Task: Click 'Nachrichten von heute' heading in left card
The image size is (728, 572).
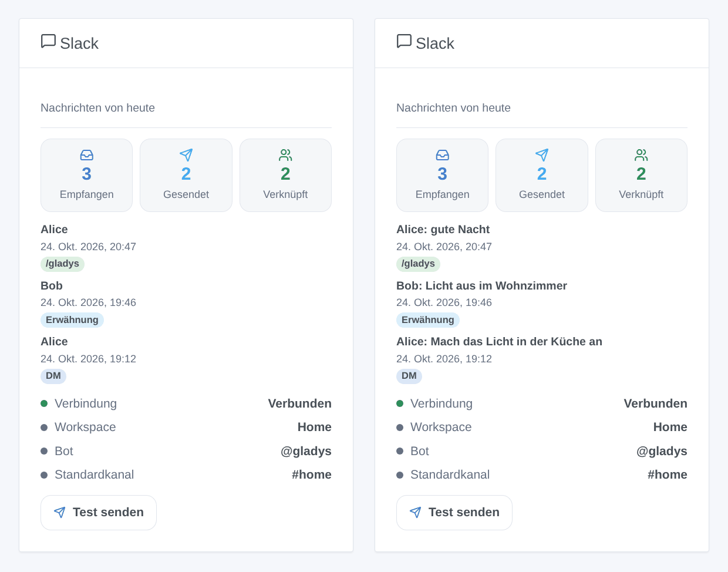Action: pos(97,107)
